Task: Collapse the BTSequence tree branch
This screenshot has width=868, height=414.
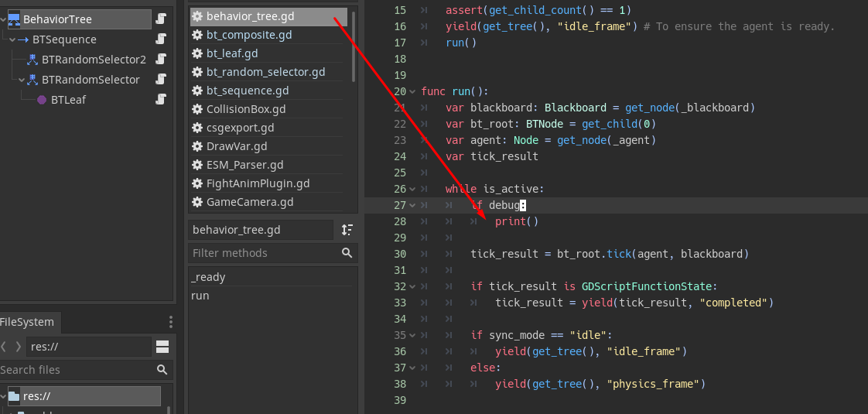Action: [12, 39]
